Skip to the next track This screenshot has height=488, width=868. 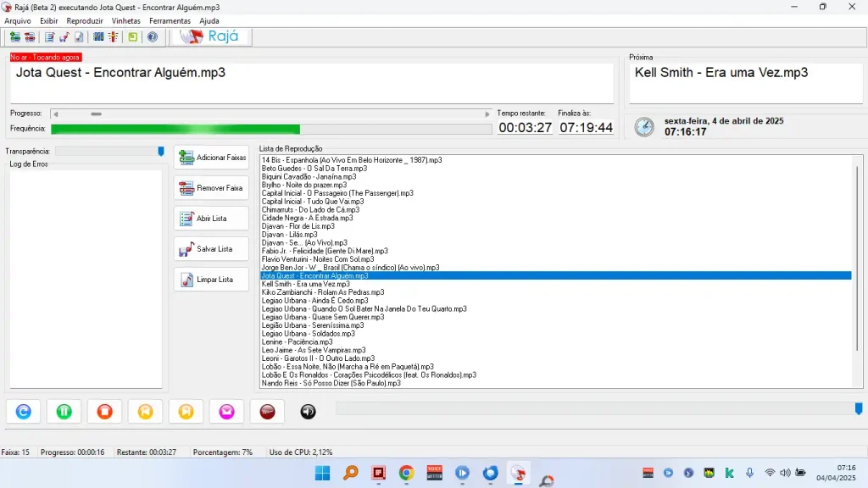pyautogui.click(x=186, y=412)
